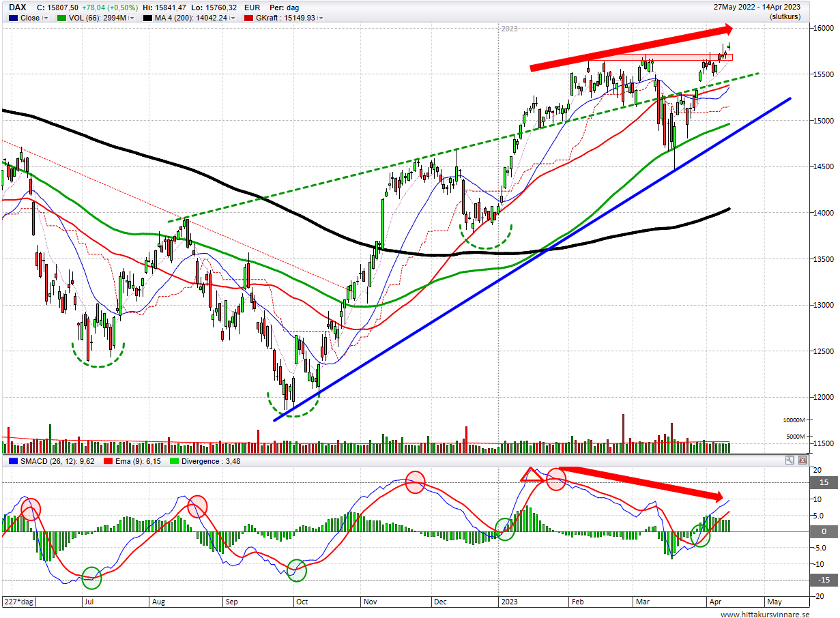Open the Close series dropdown arrow

pos(46,18)
